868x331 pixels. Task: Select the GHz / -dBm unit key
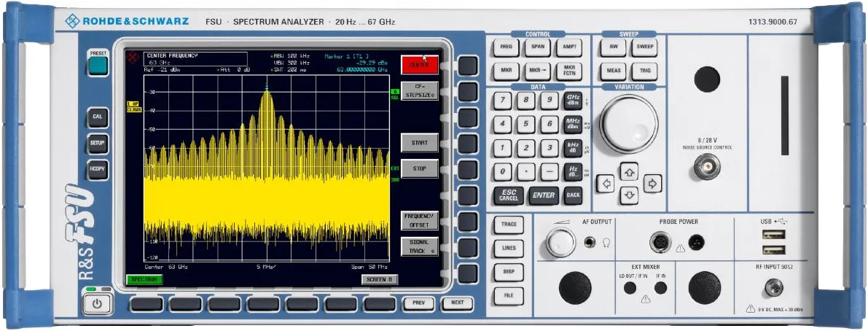573,101
